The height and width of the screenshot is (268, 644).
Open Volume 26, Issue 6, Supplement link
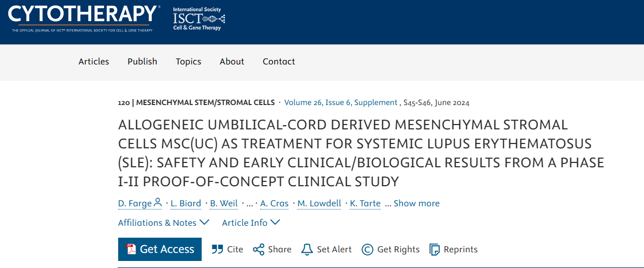[340, 102]
